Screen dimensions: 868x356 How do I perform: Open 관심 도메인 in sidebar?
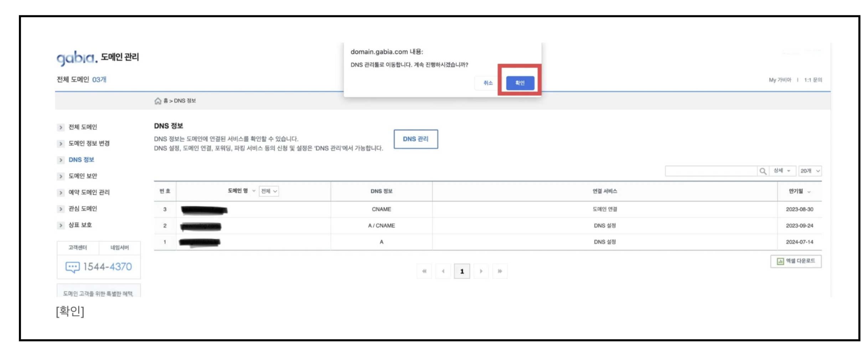pyautogui.click(x=83, y=209)
